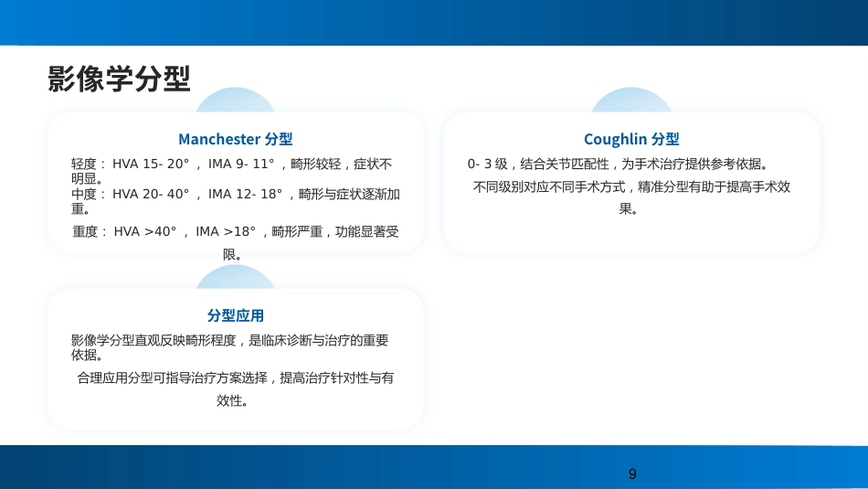The image size is (868, 489).
Task: Click the slide title 影像学分型
Action: (119, 79)
